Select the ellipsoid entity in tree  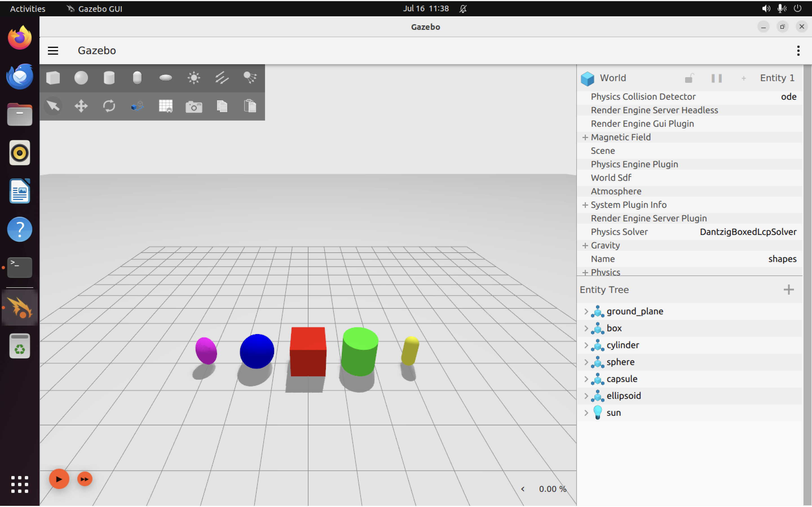pos(623,396)
